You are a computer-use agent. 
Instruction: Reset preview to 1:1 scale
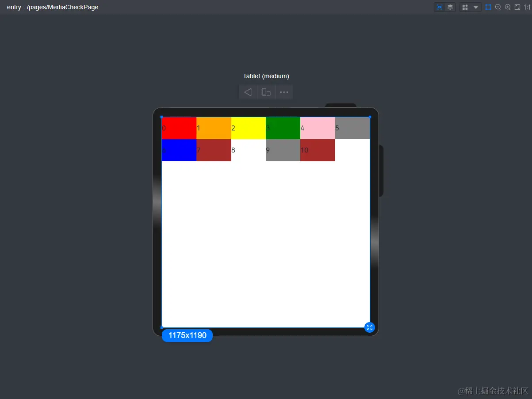click(x=527, y=7)
